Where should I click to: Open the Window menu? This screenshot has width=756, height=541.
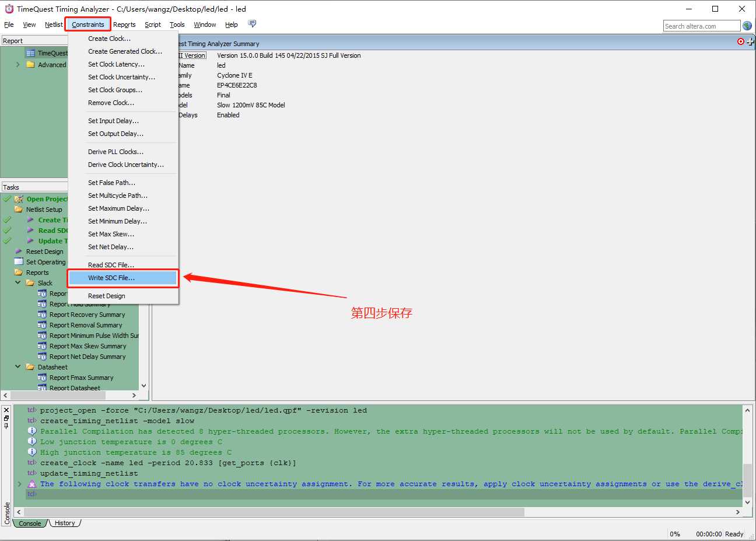click(x=205, y=25)
